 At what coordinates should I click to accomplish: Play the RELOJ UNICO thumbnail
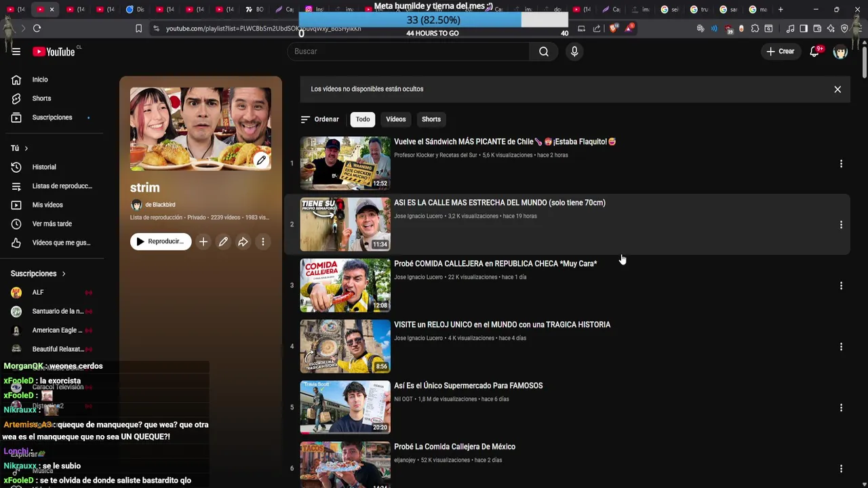pyautogui.click(x=345, y=346)
